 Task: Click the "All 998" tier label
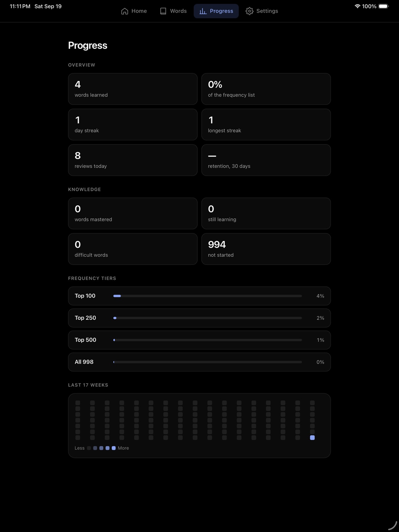coord(84,362)
